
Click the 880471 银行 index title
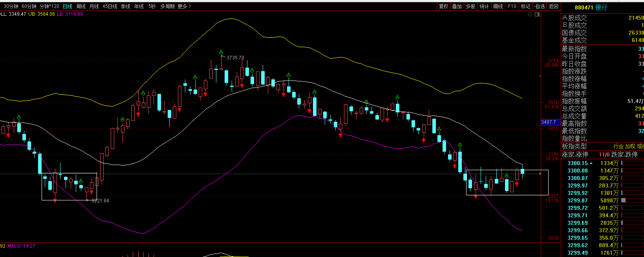point(591,7)
